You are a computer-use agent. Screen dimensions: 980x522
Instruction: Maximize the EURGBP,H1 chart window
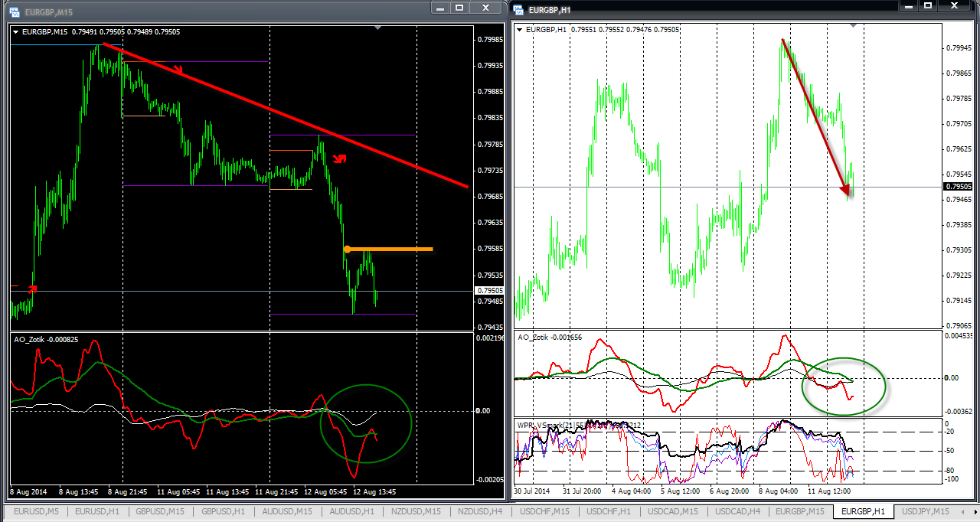coord(928,7)
